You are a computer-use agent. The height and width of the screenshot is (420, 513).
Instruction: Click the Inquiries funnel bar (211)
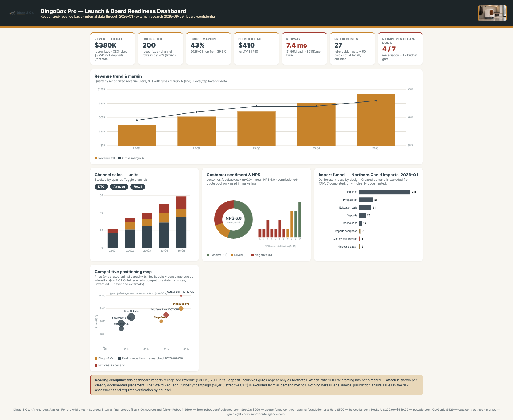(384, 192)
